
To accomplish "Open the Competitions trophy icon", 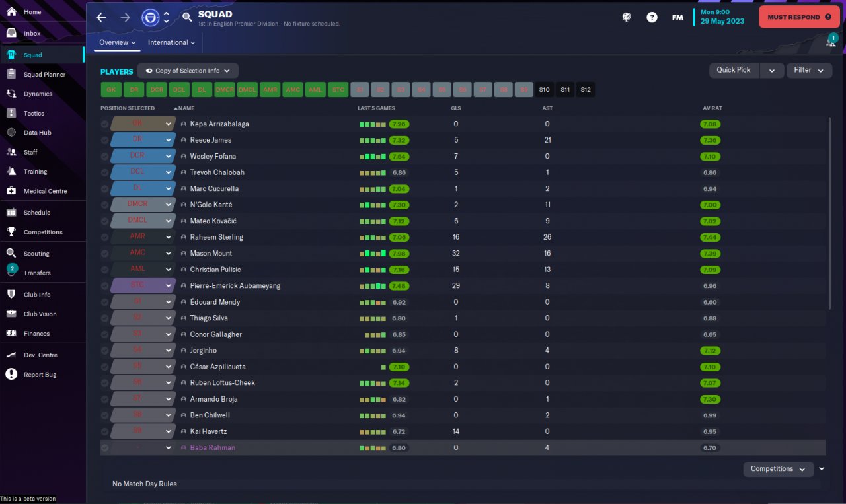I will [x=11, y=232].
